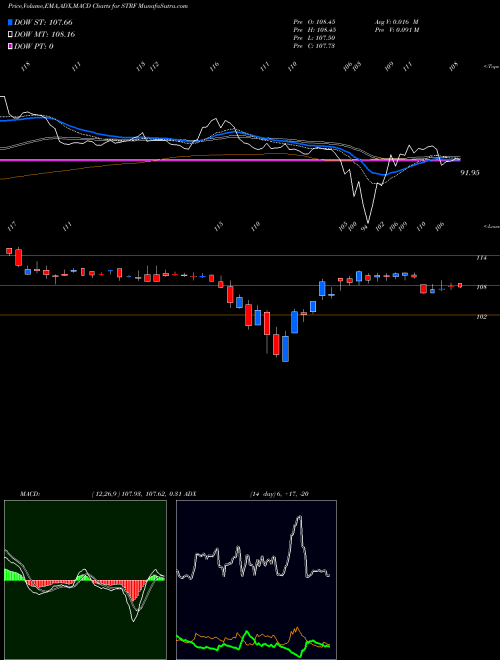Image resolution: width=500 pixels, height=660 pixels.
Task: Click the 91.95 price label
Action: pyautogui.click(x=470, y=173)
